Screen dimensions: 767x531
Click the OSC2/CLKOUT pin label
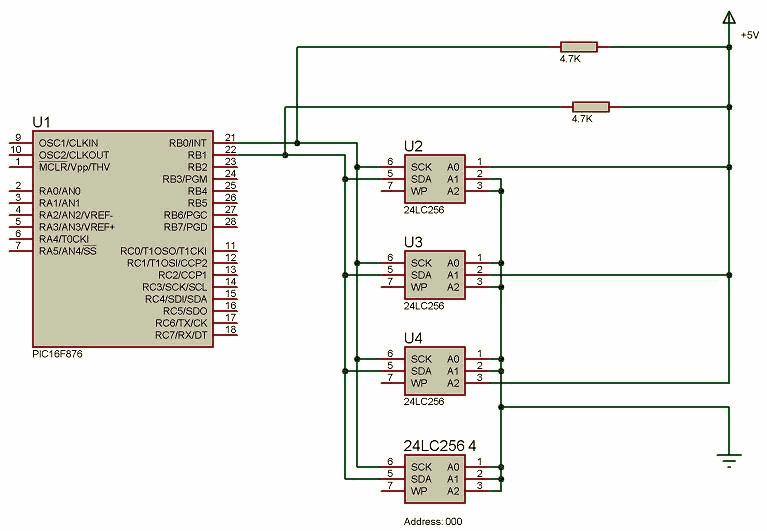coord(74,155)
